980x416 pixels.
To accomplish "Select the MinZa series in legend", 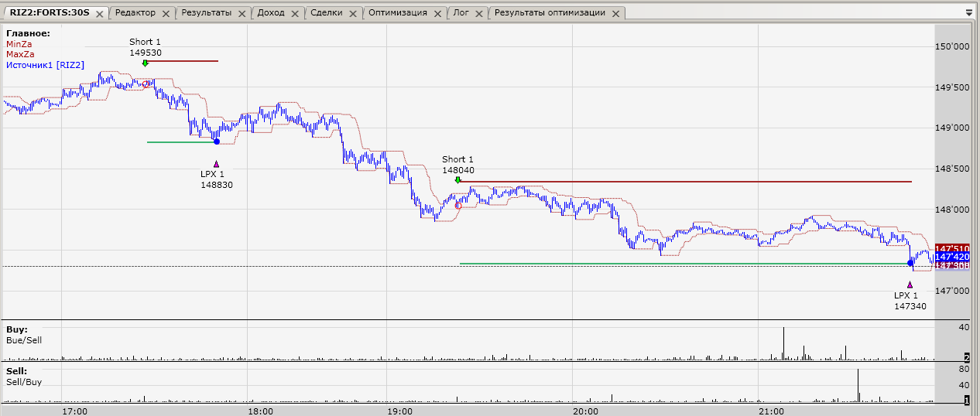I will click(19, 44).
